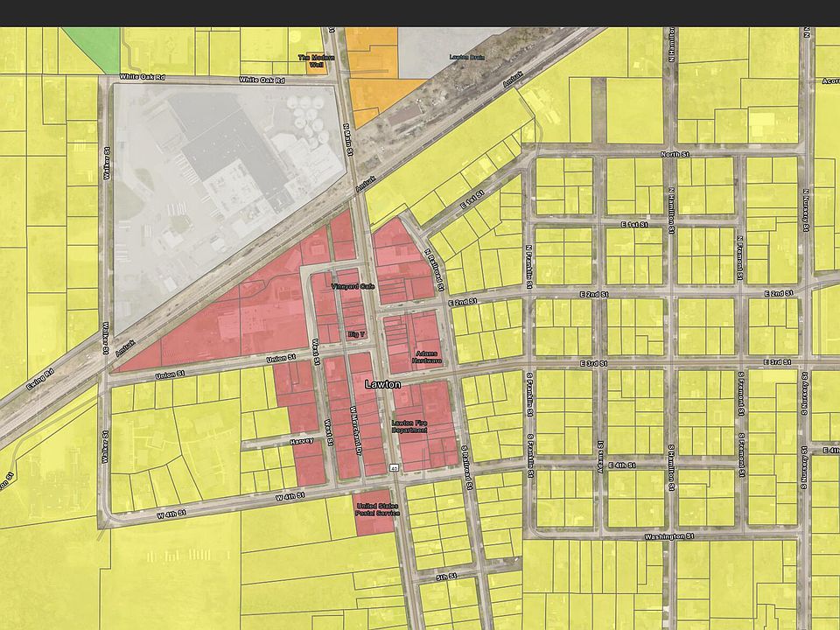This screenshot has height=630, width=840.
Task: Click the N Fremont St label
Action: pos(740,258)
